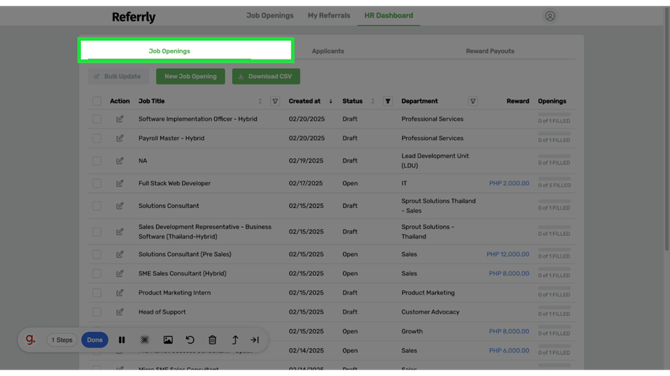The height and width of the screenshot is (376, 670).
Task: Click the image capture icon in recorder toolbar
Action: pos(168,340)
